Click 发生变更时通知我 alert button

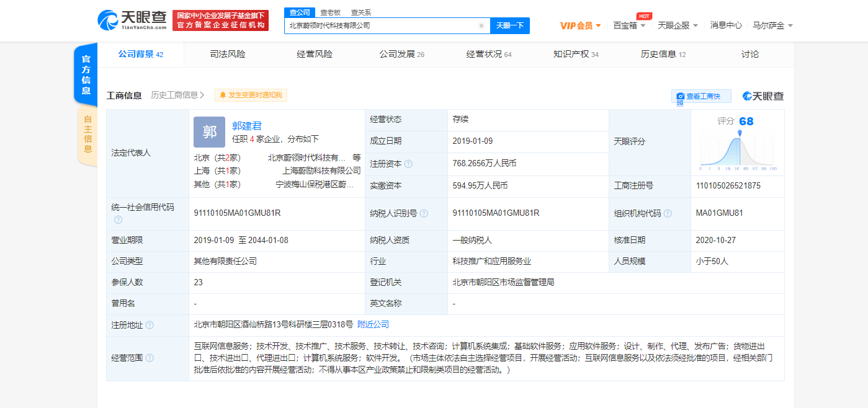click(251, 95)
